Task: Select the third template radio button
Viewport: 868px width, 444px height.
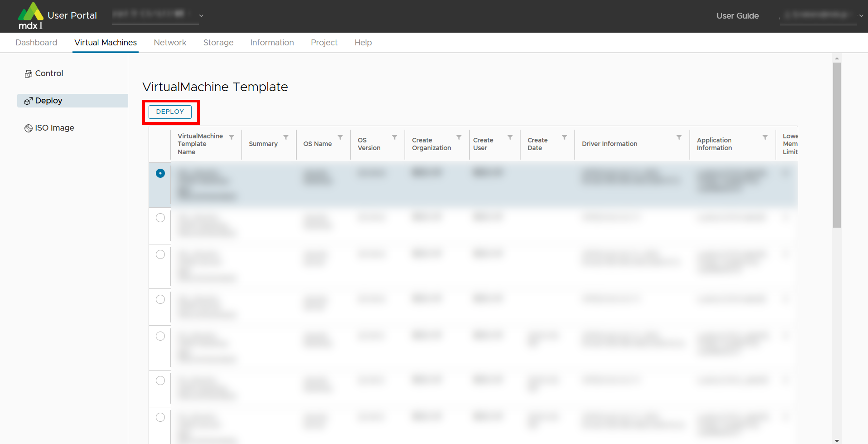Action: point(160,254)
